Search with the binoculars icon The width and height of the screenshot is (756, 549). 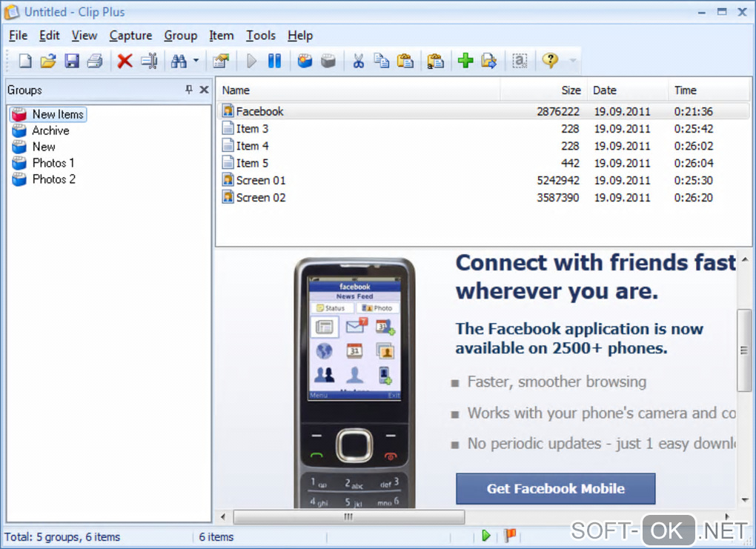[179, 61]
